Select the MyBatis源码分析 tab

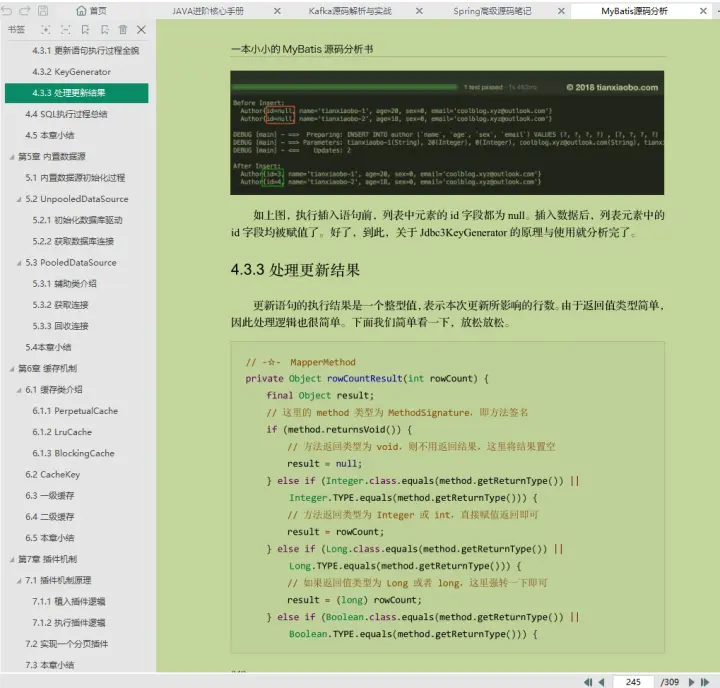[x=634, y=11]
